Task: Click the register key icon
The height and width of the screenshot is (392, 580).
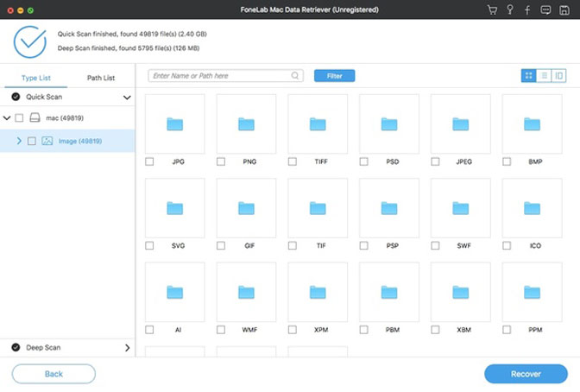Action: tap(510, 9)
